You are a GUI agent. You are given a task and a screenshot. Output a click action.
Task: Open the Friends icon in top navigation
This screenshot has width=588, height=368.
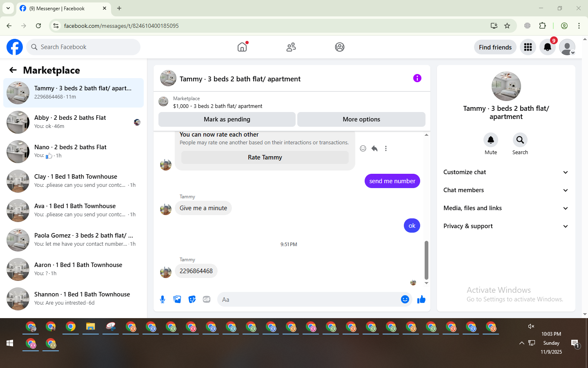[291, 47]
